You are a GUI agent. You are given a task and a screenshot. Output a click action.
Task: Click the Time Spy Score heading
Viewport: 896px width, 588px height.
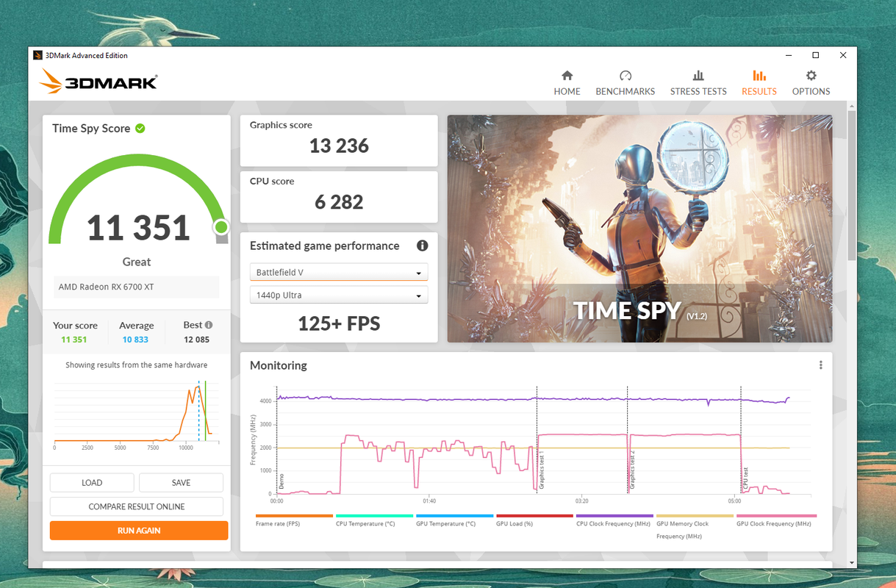coord(91,129)
